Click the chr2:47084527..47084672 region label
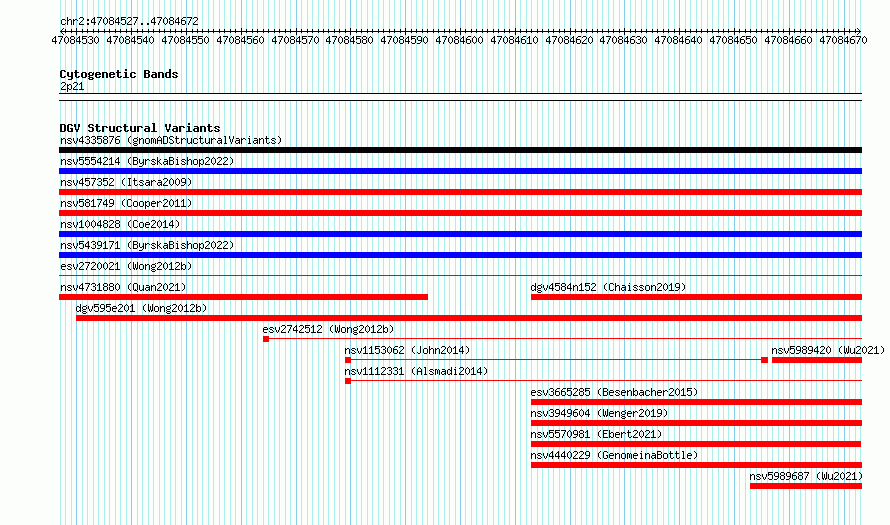Viewport: 890px width, 525px height. (129, 21)
